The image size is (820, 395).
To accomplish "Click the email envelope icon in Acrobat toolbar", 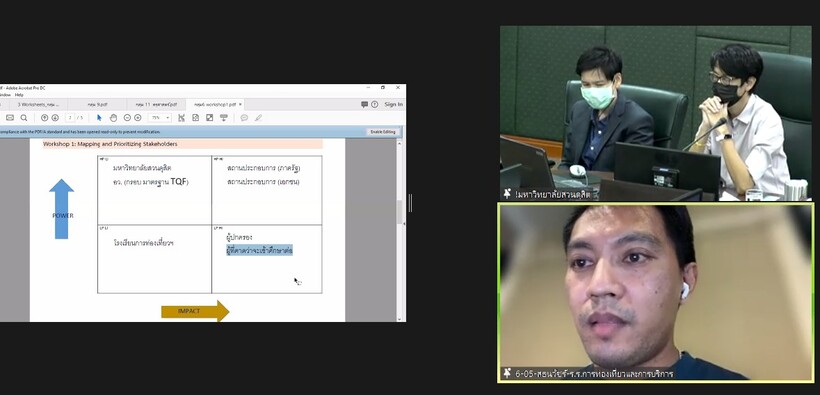I will [10, 118].
